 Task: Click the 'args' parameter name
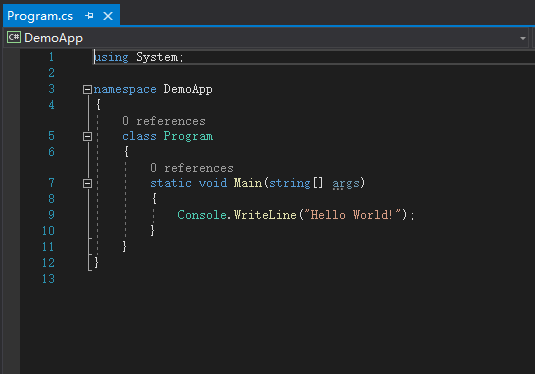pos(346,184)
